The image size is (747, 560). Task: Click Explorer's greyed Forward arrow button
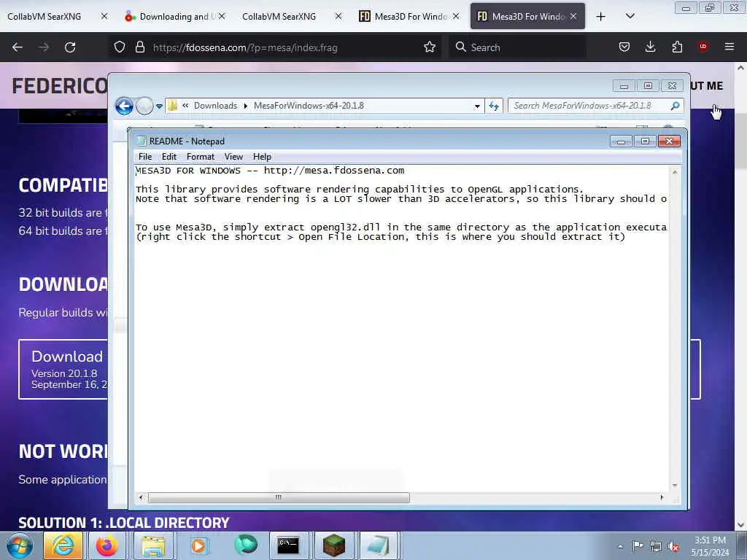tap(144, 106)
